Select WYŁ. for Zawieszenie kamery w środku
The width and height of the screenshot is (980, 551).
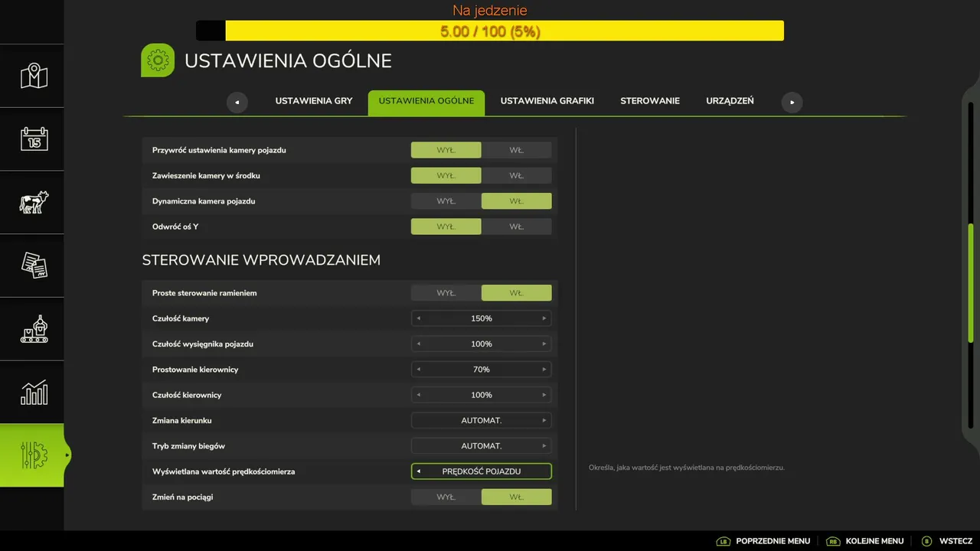(x=446, y=176)
